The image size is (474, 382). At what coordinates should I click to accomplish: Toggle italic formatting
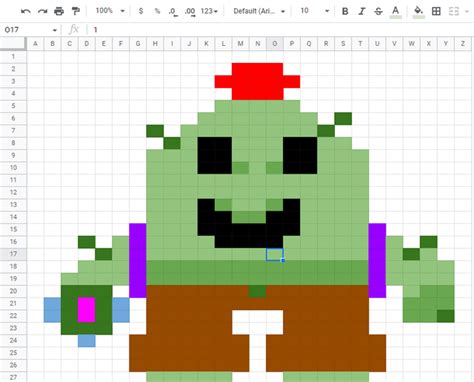(362, 11)
